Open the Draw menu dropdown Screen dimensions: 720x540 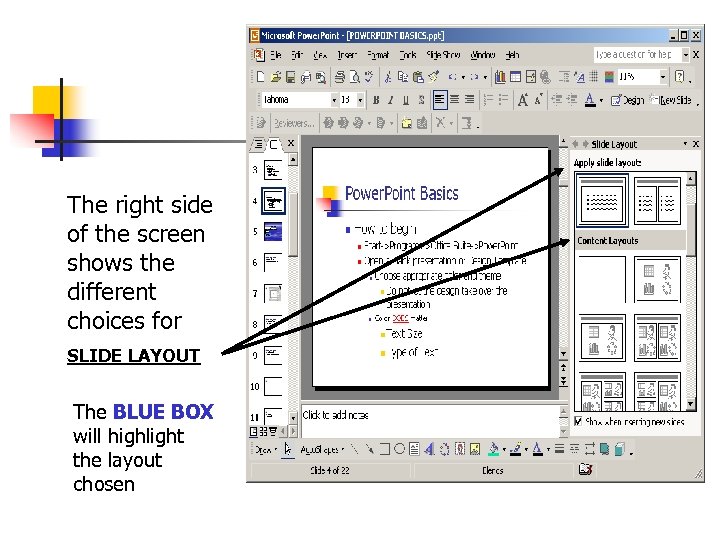click(x=266, y=450)
